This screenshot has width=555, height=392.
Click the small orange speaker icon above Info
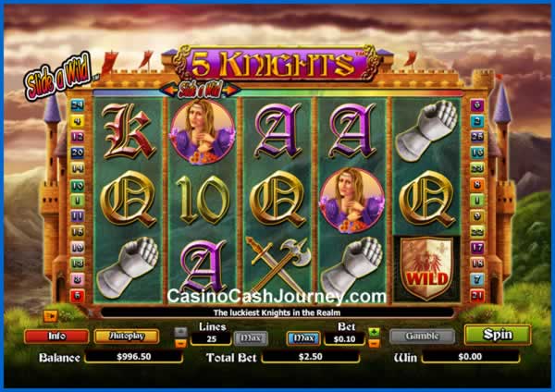point(50,316)
